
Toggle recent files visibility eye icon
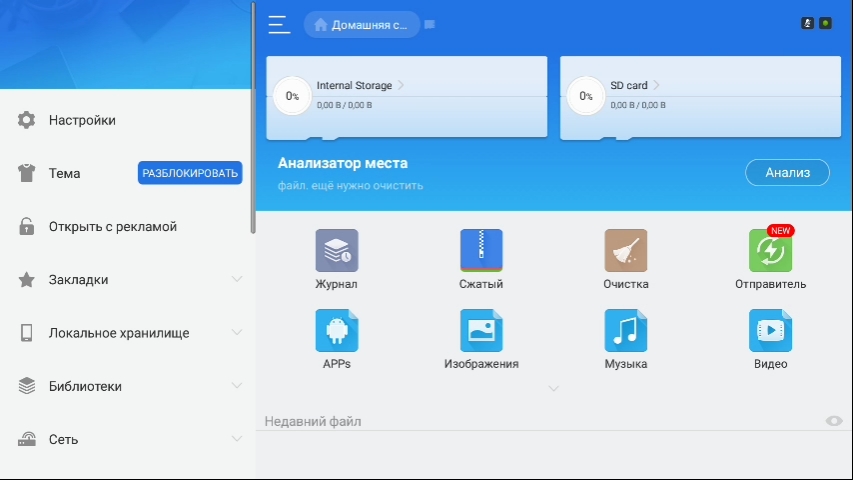[x=834, y=421]
